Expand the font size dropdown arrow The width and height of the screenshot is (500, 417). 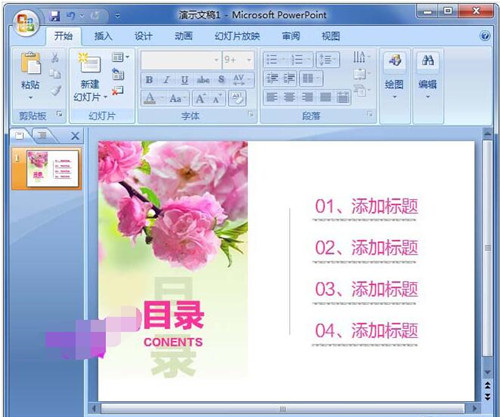249,60
